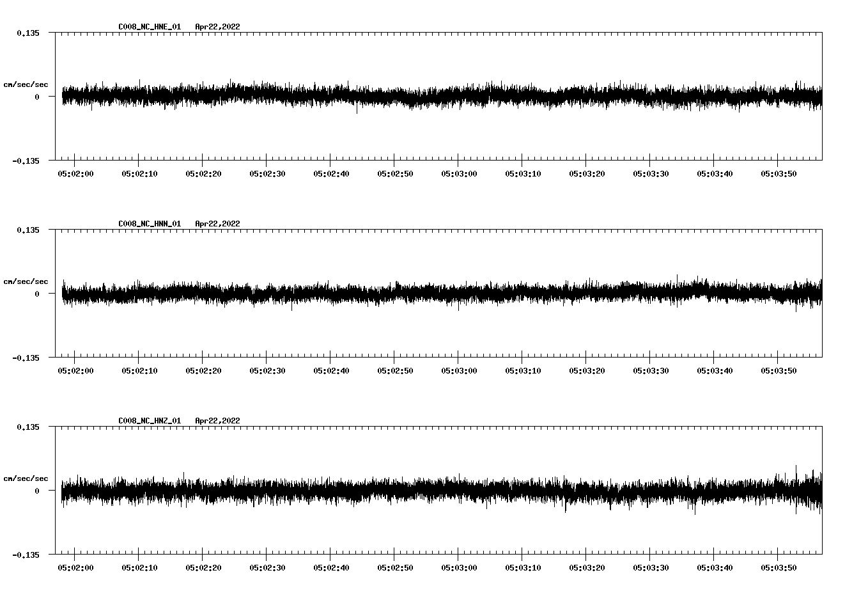868x591 pixels.
Task: Click the 0.135 upper axis value on the HNE plot
Action: pyautogui.click(x=27, y=33)
